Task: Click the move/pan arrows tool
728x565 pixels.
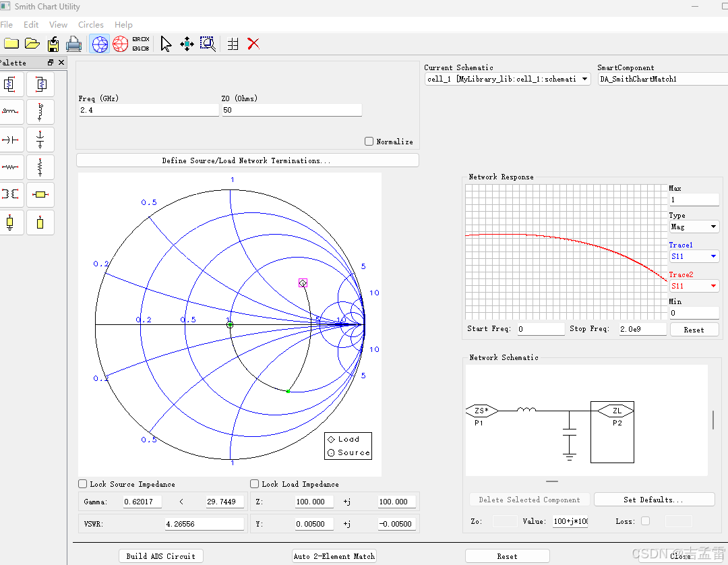Action: coord(187,44)
